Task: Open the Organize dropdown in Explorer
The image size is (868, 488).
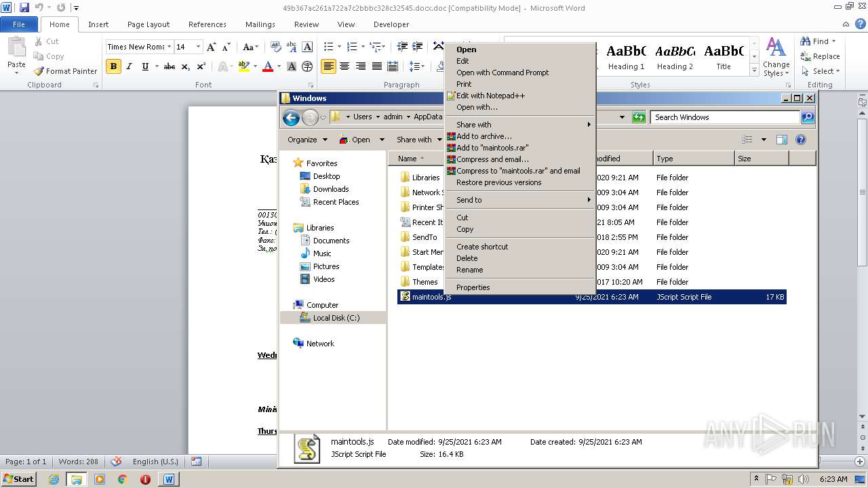Action: coord(307,140)
